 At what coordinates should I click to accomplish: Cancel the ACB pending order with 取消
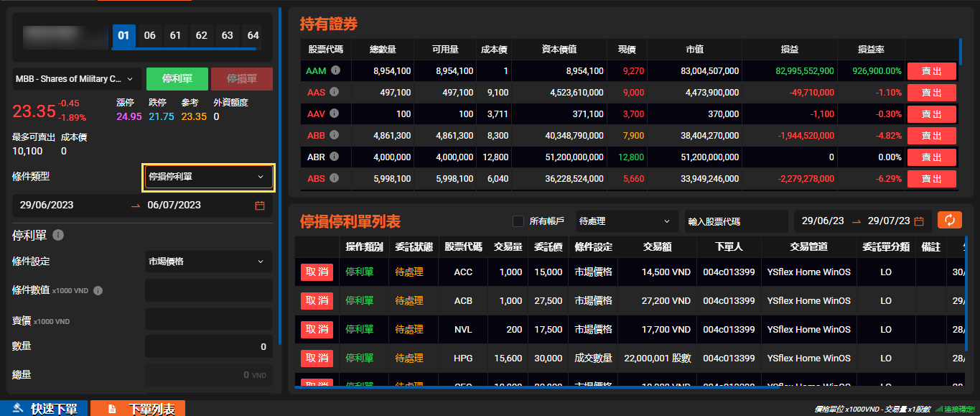(317, 301)
